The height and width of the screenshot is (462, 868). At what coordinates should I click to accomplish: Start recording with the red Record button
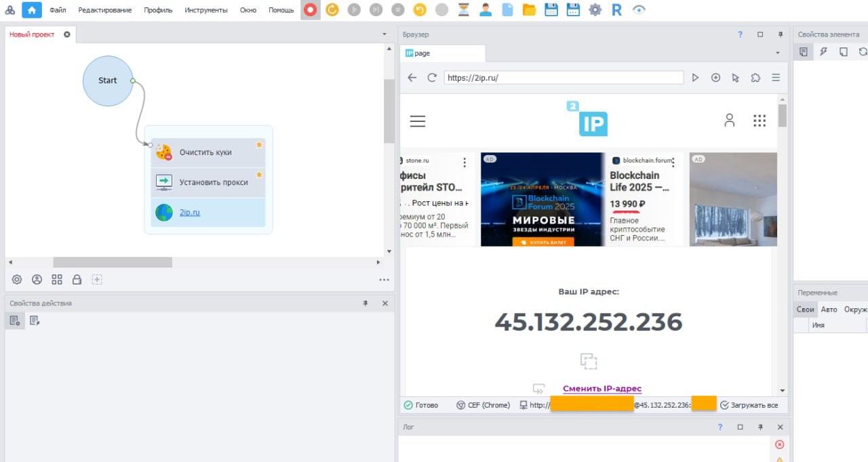pyautogui.click(x=310, y=10)
